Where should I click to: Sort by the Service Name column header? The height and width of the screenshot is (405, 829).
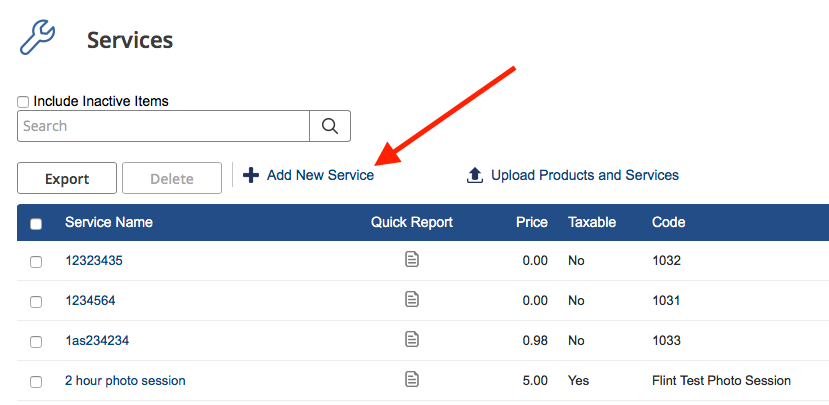pos(109,222)
